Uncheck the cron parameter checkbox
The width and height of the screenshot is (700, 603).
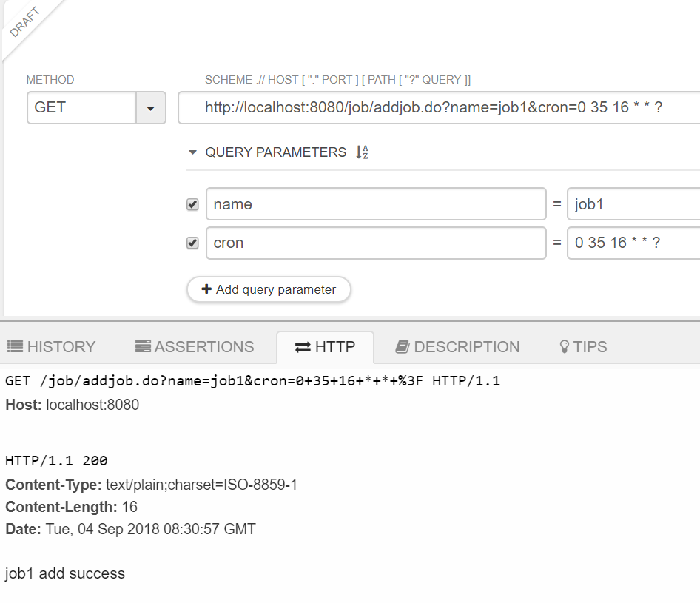(x=192, y=243)
